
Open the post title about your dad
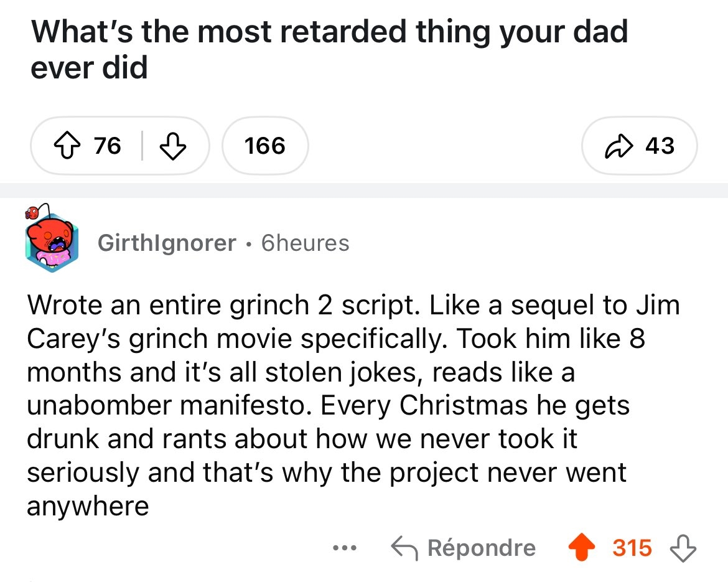pyautogui.click(x=330, y=49)
